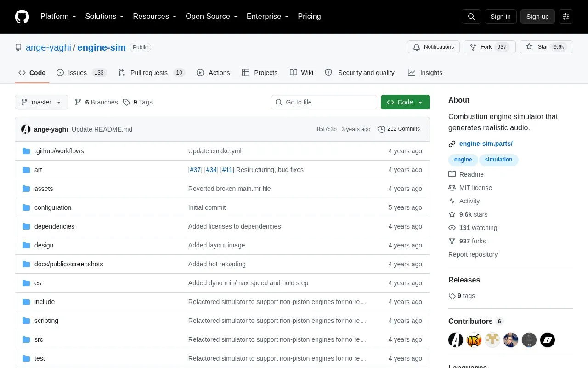This screenshot has width=588, height=368.
Task: Click the pulse icon for Activity
Action: click(452, 201)
